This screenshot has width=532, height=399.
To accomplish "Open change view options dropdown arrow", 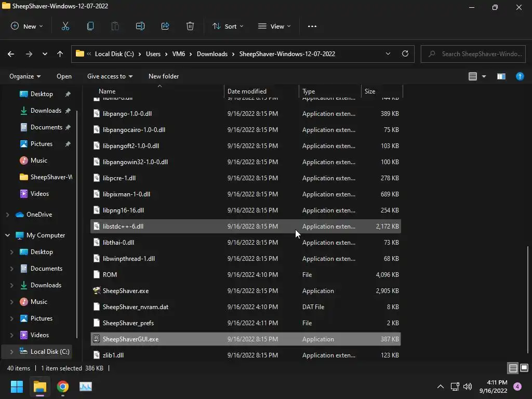I will click(x=484, y=76).
